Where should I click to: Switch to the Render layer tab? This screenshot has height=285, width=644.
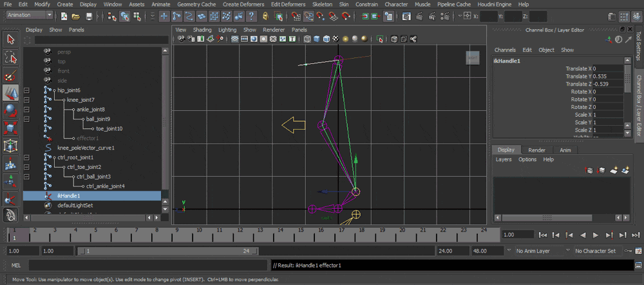coord(537,150)
